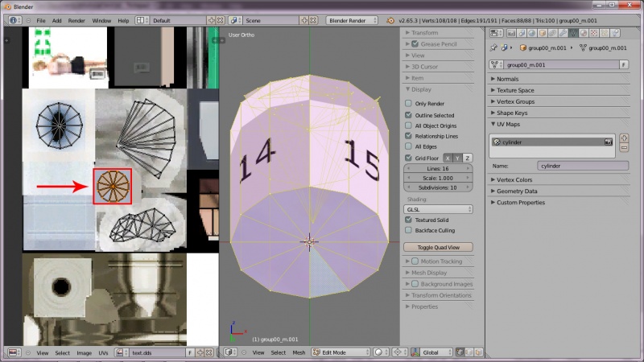Image resolution: width=644 pixels, height=362 pixels.
Task: Expand the Vertex Groups panel
Action: (x=515, y=101)
